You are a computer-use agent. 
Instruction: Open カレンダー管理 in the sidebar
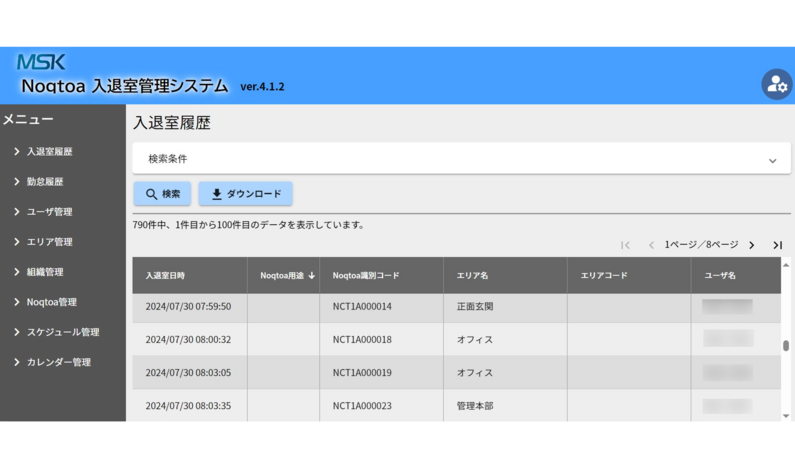(58, 362)
